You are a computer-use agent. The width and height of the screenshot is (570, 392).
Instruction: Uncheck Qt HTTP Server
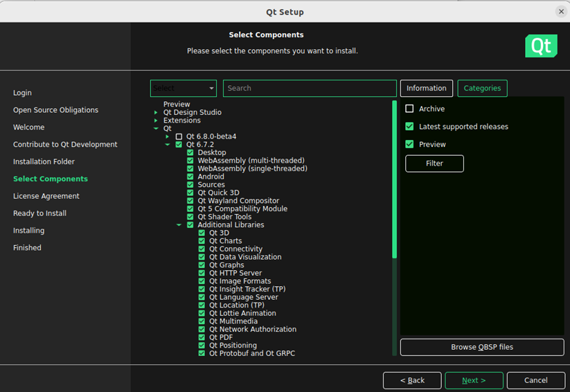click(x=202, y=273)
